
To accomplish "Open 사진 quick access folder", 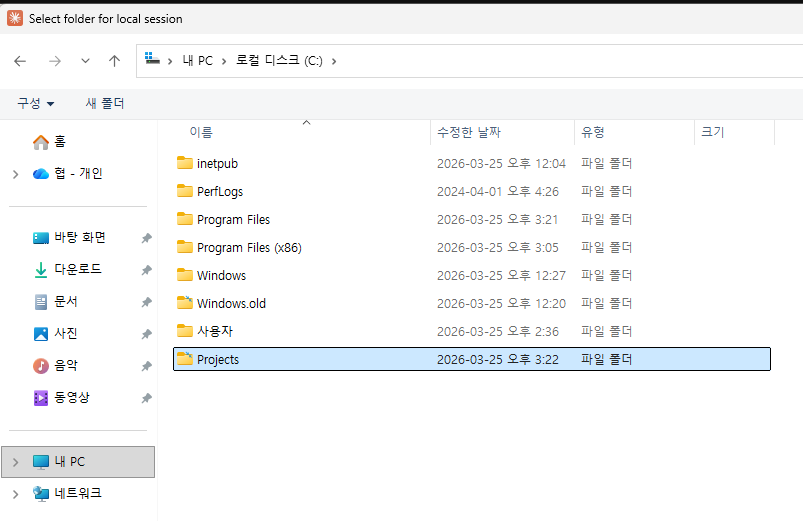I will (66, 334).
